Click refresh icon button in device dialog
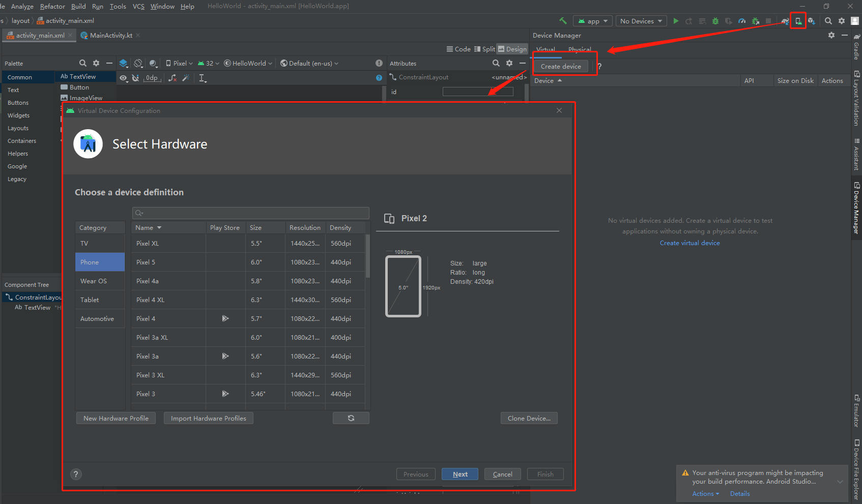Viewport: 862px width, 504px height. click(351, 418)
